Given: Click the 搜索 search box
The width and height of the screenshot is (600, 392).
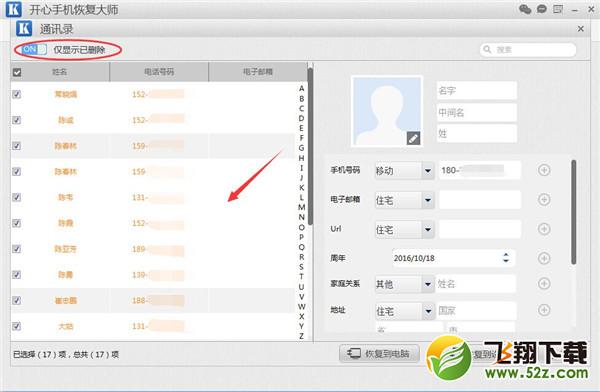Looking at the screenshot, I should click(528, 49).
